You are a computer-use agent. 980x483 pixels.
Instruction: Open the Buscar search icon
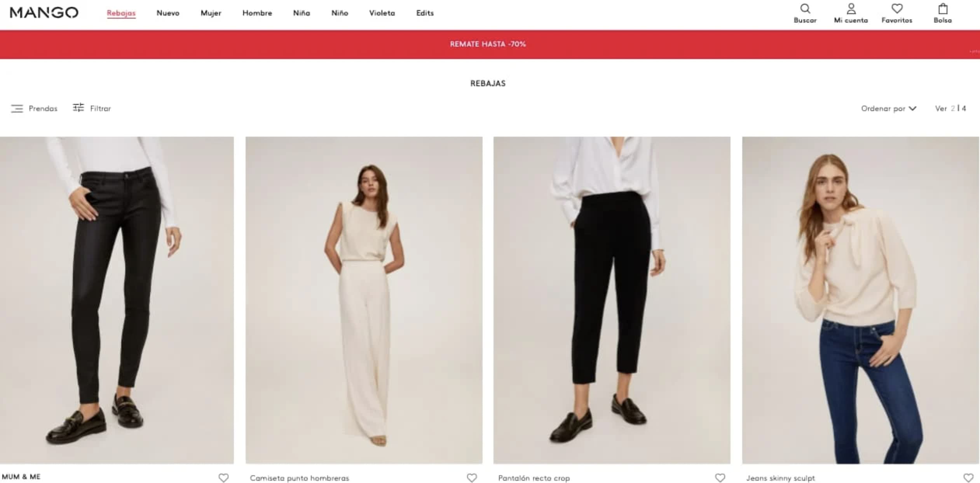point(805,9)
